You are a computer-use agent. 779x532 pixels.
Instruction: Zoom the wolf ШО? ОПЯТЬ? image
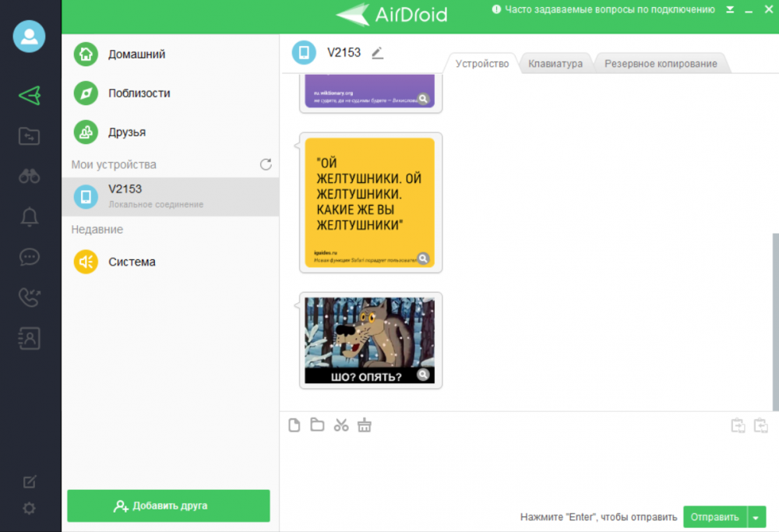[x=423, y=375]
